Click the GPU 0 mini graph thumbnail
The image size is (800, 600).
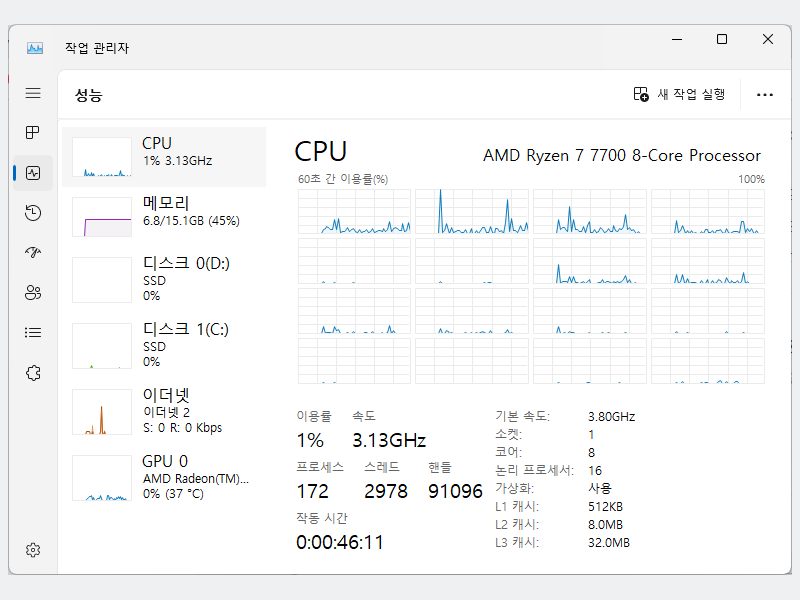tap(102, 478)
